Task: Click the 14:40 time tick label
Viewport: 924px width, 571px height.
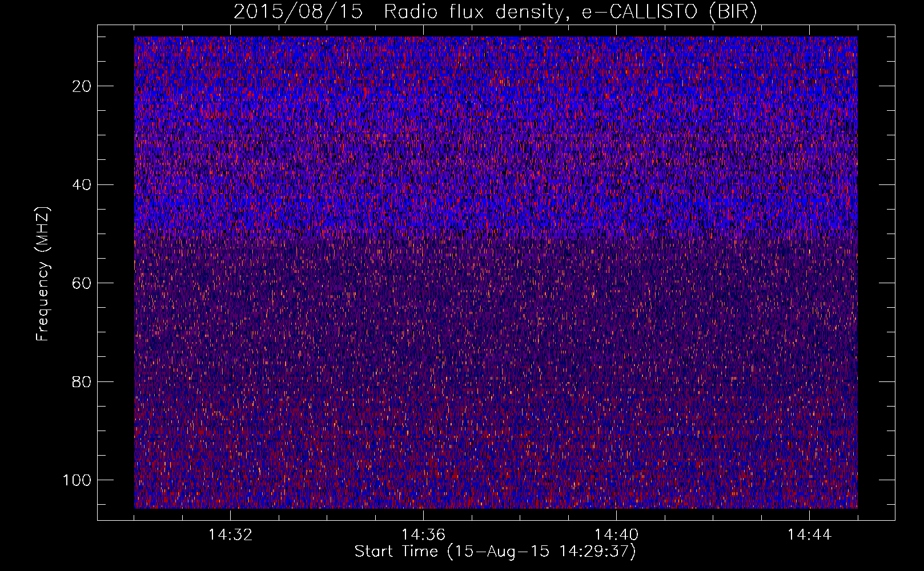Action: coord(616,535)
